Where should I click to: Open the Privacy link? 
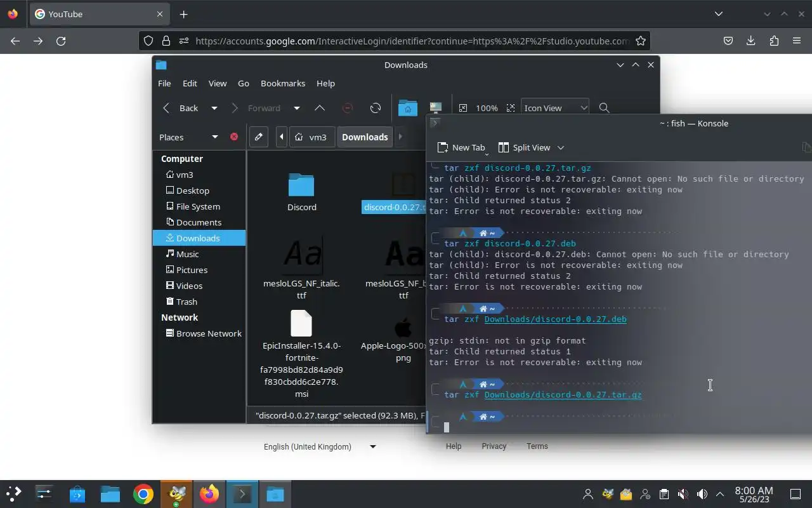(494, 446)
